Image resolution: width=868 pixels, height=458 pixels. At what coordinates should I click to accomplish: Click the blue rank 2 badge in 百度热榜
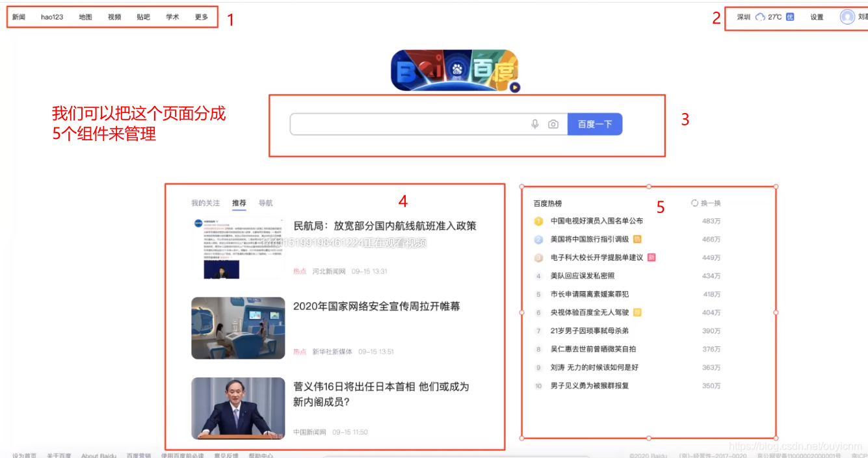[x=538, y=240]
